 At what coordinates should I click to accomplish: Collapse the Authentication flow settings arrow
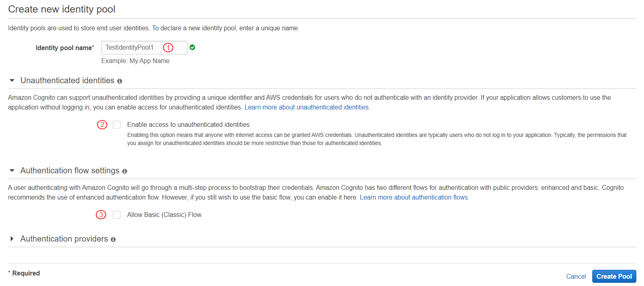pos(12,171)
